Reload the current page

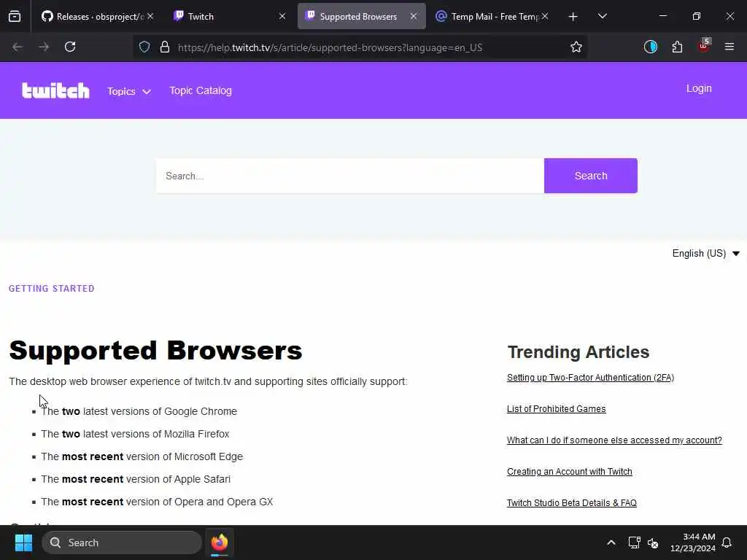pyautogui.click(x=70, y=47)
